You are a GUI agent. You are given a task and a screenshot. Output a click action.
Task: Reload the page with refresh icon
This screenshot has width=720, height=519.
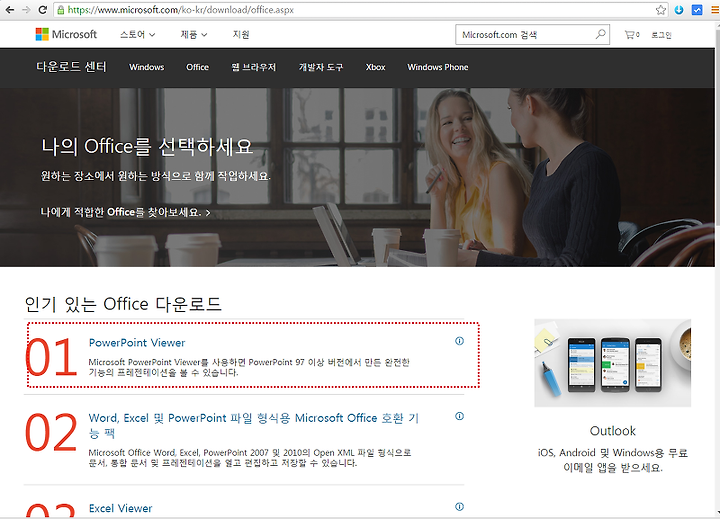42,10
